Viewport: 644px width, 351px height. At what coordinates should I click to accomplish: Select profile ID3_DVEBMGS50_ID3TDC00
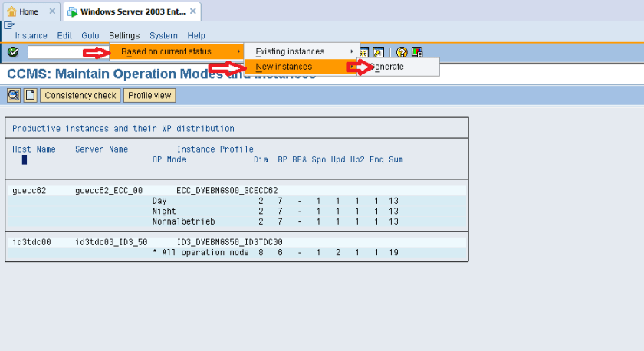pyautogui.click(x=229, y=242)
